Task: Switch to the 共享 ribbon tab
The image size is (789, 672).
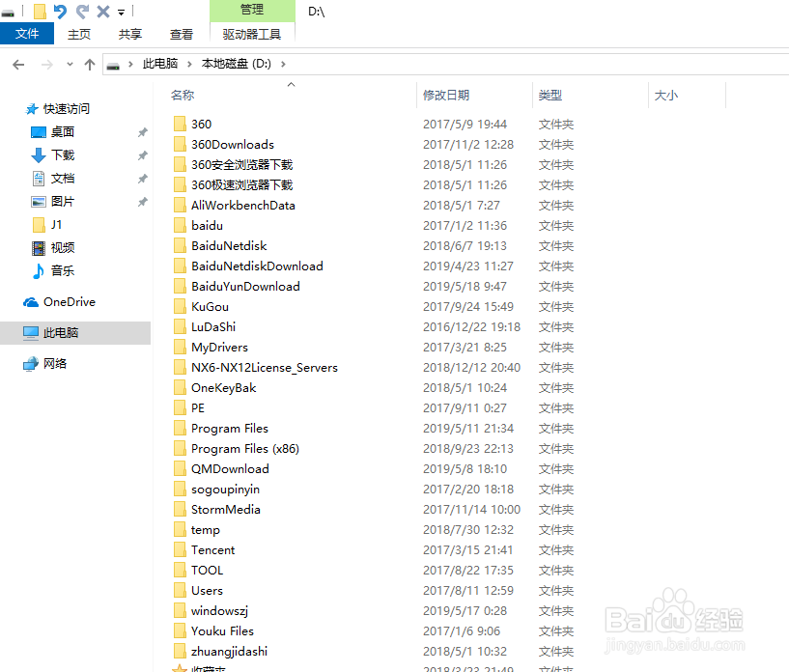Action: click(130, 34)
